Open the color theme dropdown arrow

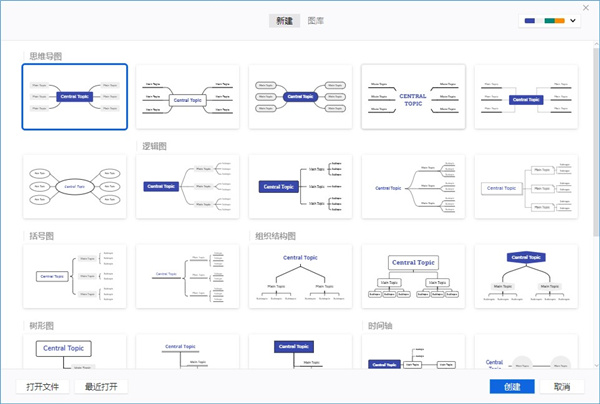point(573,21)
